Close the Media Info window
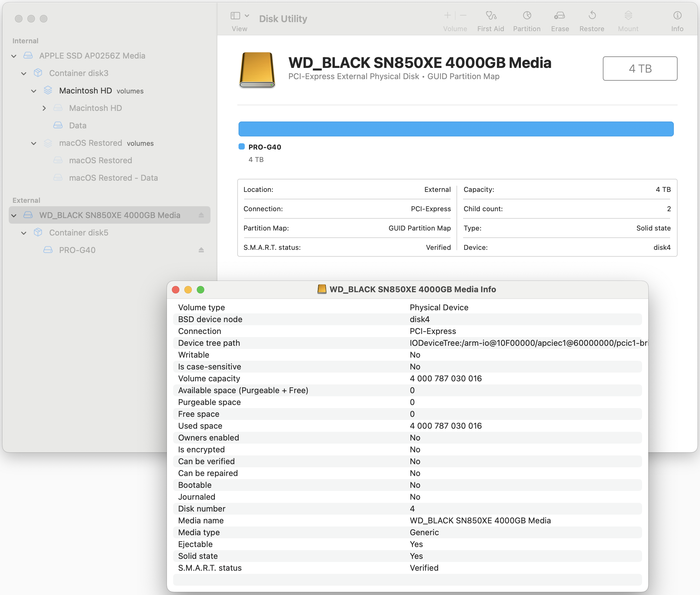Screen dimensions: 700x595 pyautogui.click(x=176, y=290)
